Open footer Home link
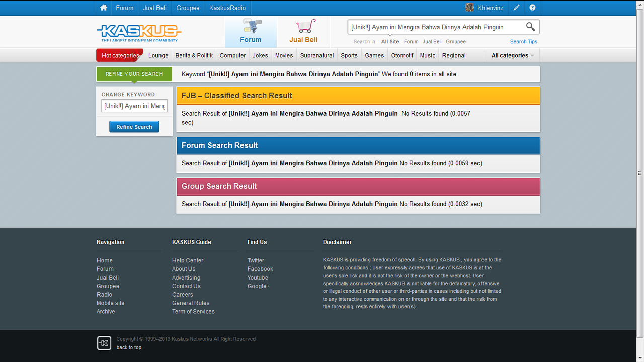Screen dimensions: 644x362 tap(105, 260)
